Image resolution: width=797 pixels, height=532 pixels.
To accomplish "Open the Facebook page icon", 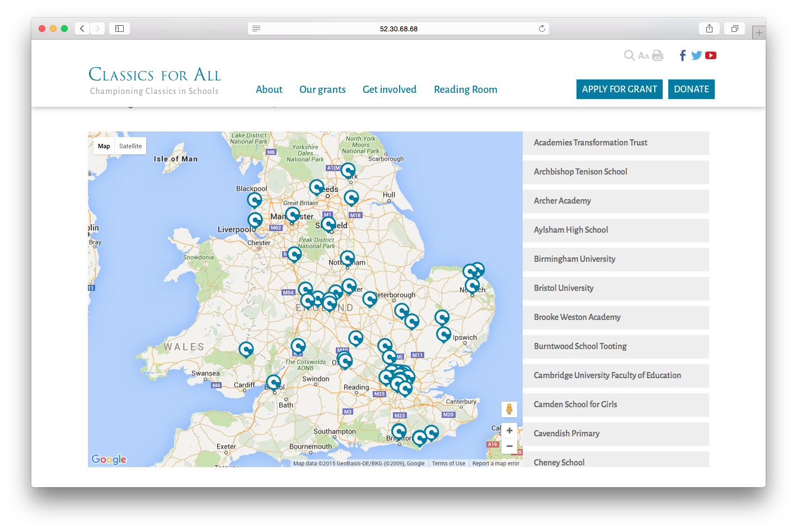I will click(x=683, y=55).
